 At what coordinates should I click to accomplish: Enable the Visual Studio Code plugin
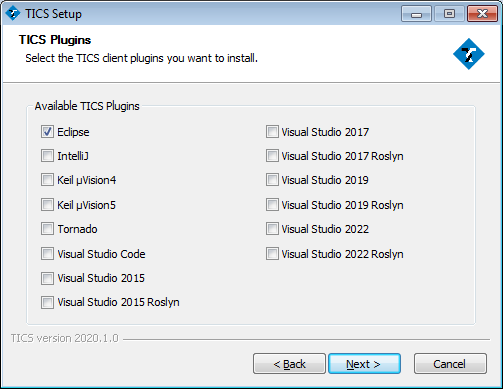(47, 254)
